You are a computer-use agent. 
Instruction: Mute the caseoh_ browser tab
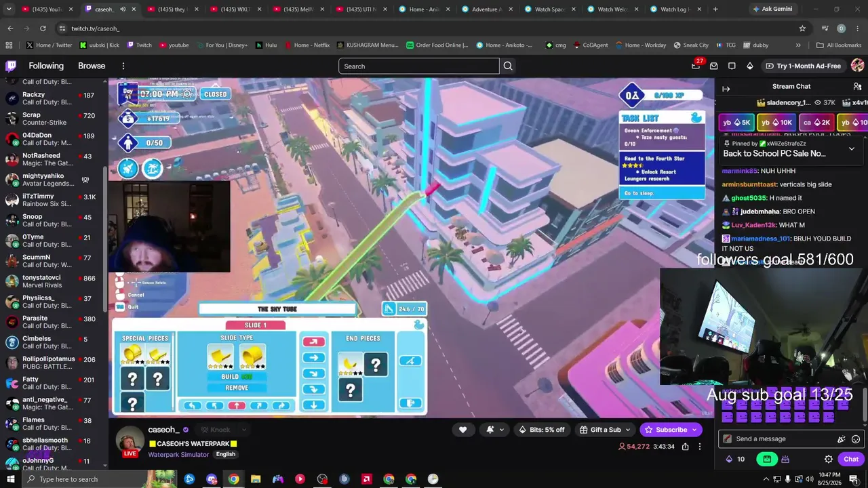pos(123,9)
